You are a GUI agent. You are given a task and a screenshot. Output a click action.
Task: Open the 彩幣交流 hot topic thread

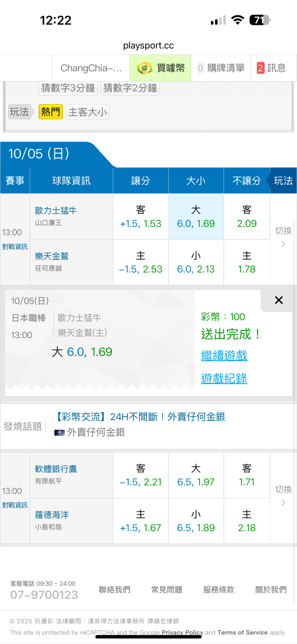139,417
